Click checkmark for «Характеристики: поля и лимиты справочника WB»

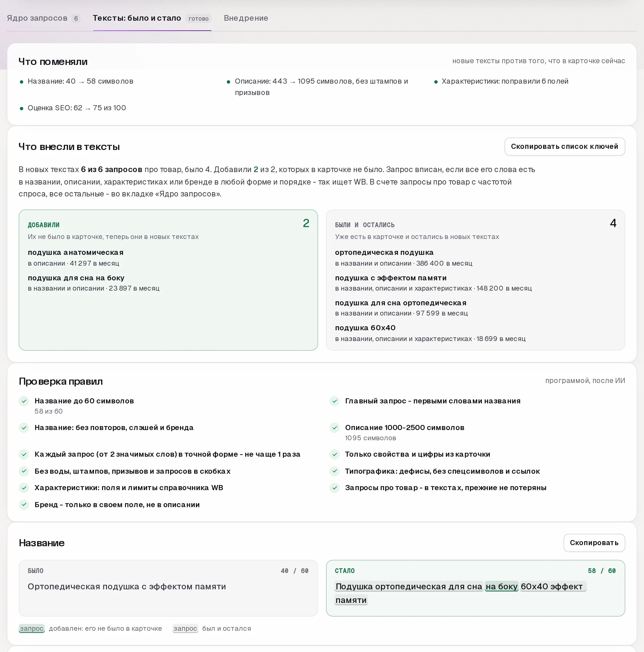point(24,488)
